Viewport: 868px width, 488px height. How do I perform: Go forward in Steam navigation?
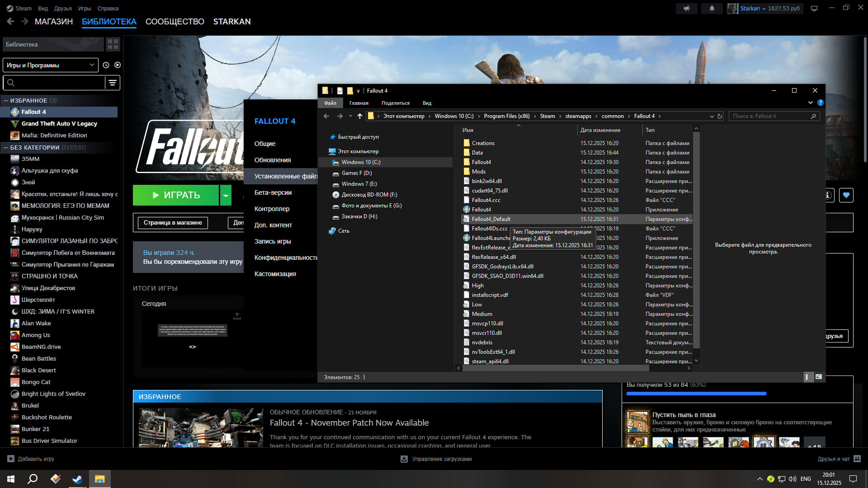point(25,21)
